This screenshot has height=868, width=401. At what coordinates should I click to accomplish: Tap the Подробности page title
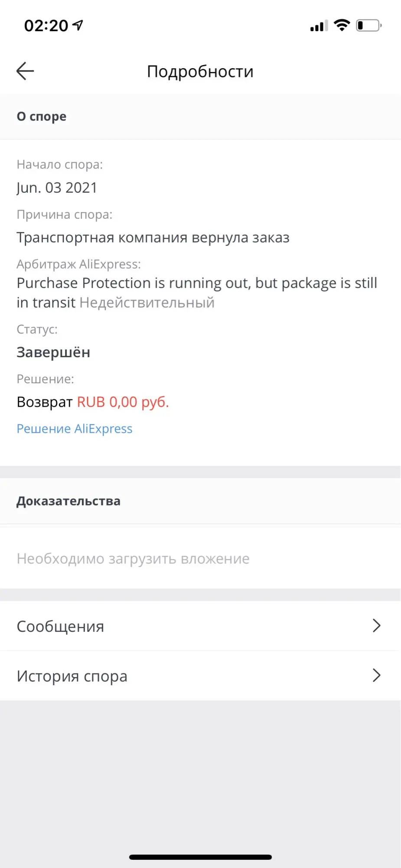(200, 72)
